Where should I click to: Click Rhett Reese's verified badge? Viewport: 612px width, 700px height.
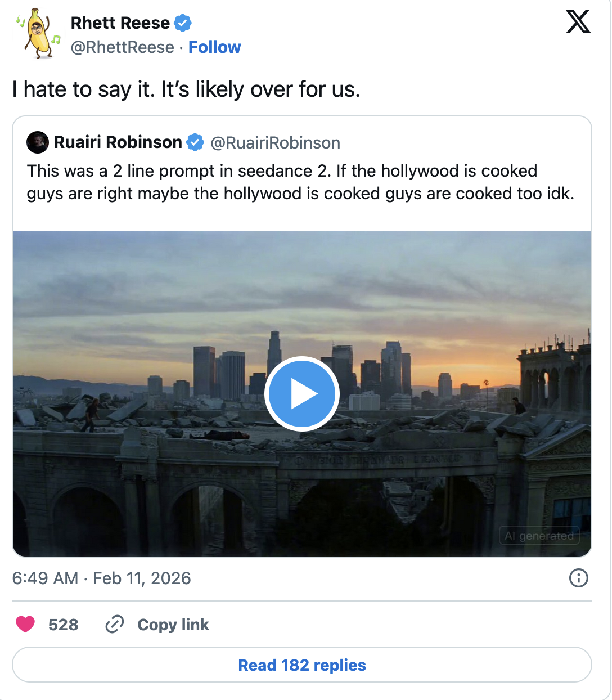pos(182,23)
